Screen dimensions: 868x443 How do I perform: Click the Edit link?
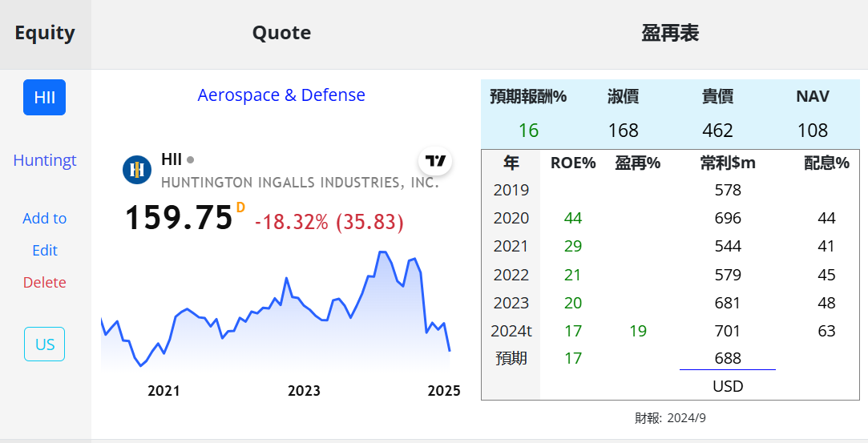click(x=45, y=251)
